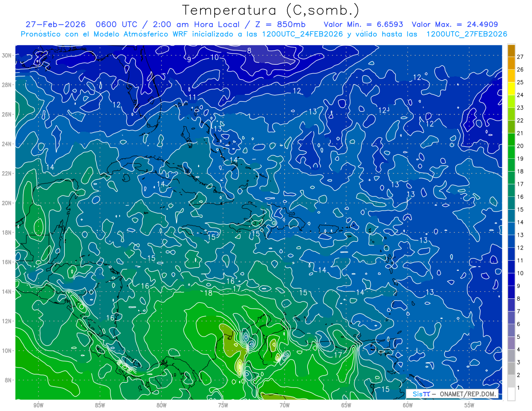Click the "90W" longitude axis label
The height and width of the screenshot is (411, 532).
pyautogui.click(x=38, y=405)
